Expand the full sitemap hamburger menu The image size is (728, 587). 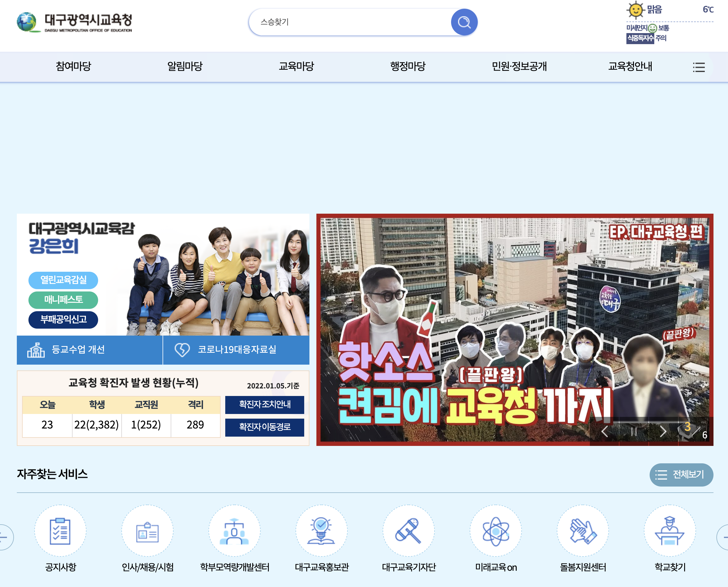tap(699, 67)
